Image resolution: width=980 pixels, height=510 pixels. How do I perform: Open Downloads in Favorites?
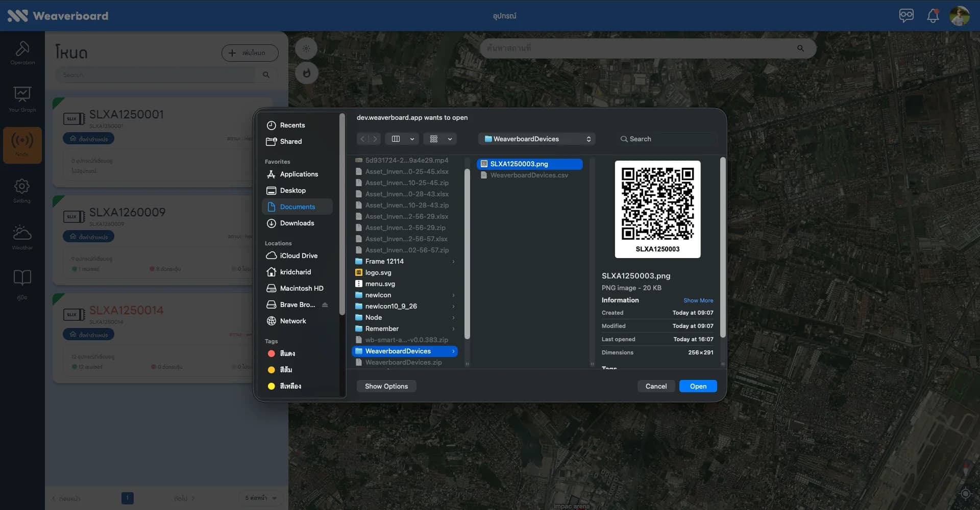click(298, 223)
